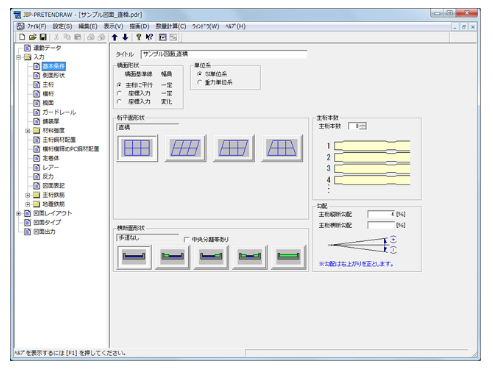The height and width of the screenshot is (373, 493).
Task: Choose the all-green cross-section shape button
Action: 288,257
